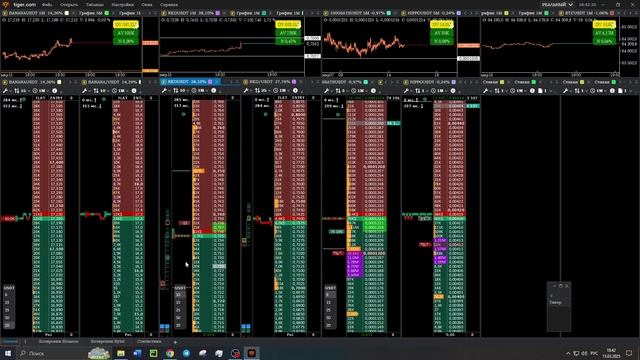Click info icon in BANANAUSDT order book toolbar
The image size is (640, 360).
click(55, 91)
